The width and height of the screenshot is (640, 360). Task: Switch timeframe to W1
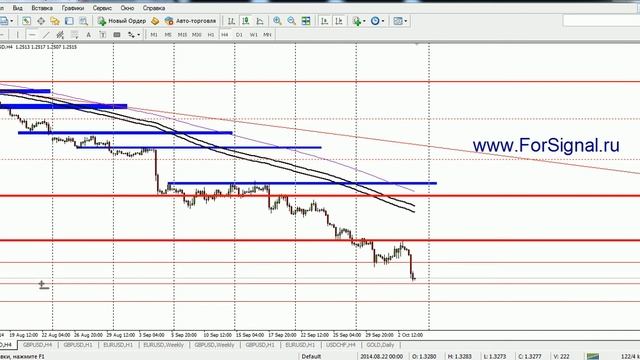tap(253, 35)
